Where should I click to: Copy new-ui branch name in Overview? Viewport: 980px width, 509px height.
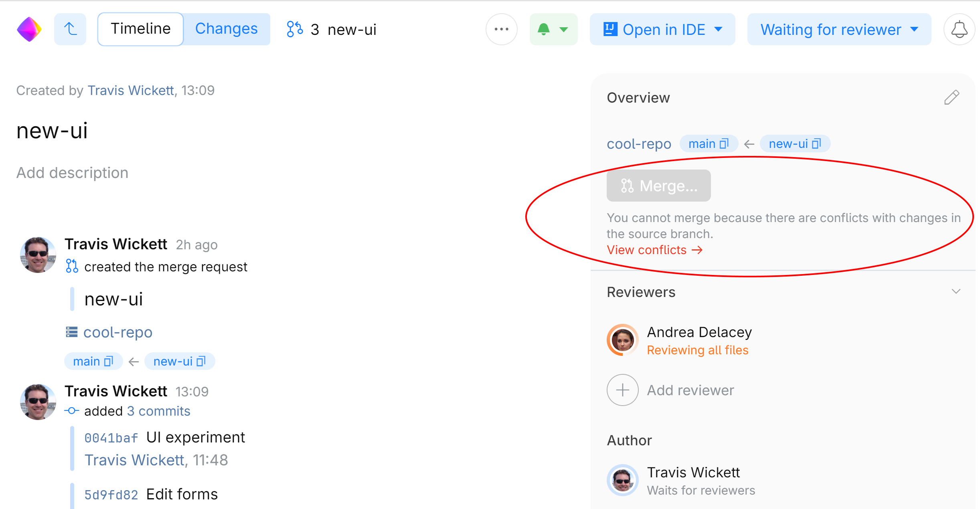[x=816, y=143]
